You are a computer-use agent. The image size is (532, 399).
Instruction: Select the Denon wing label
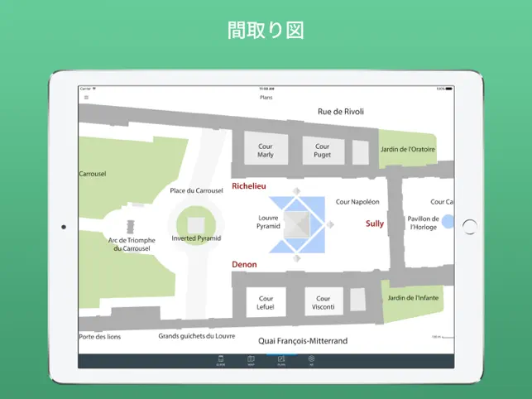click(x=244, y=265)
